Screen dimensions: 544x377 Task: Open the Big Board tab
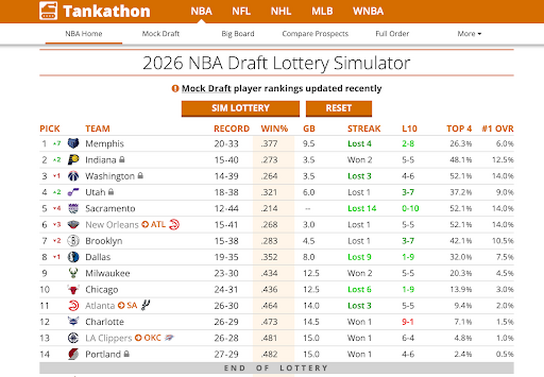(238, 34)
